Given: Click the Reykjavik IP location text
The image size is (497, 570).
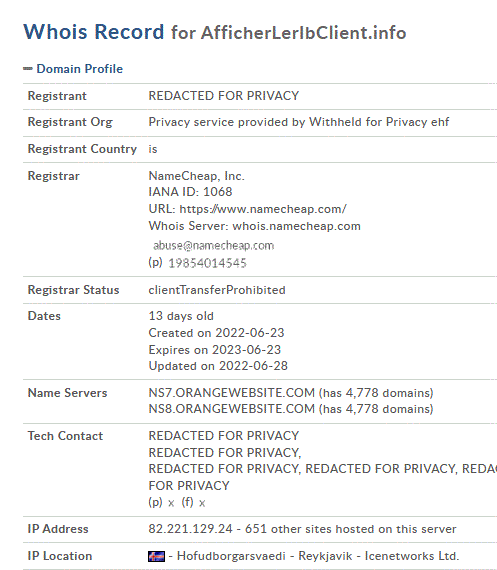Looking at the screenshot, I should (x=325, y=556).
